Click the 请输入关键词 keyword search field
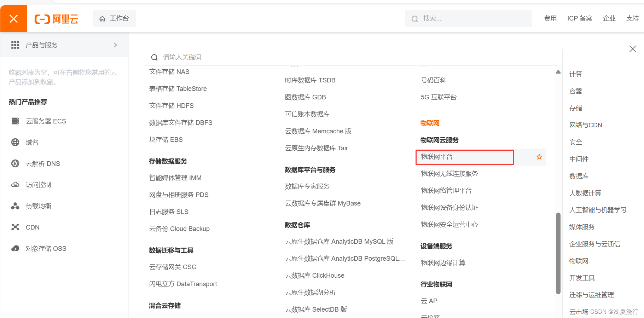 coord(354,57)
